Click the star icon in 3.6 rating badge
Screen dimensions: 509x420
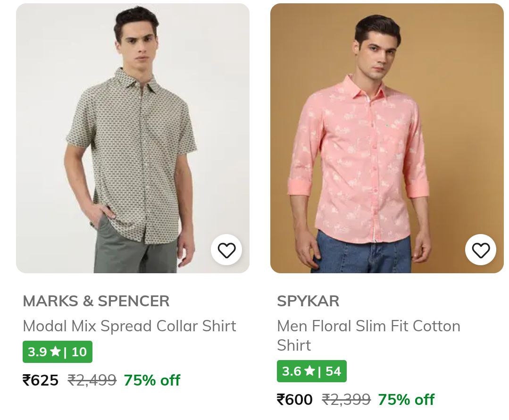pyautogui.click(x=311, y=371)
